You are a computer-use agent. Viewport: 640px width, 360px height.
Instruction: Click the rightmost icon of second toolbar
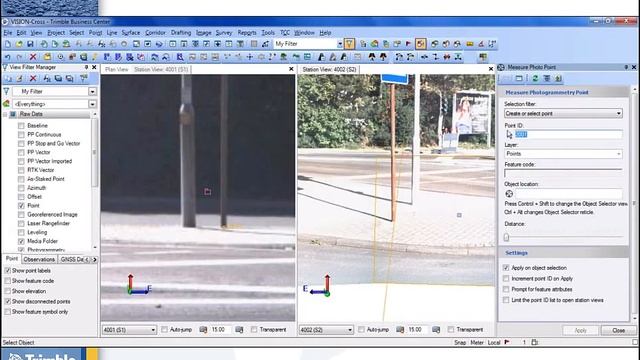click(x=483, y=57)
